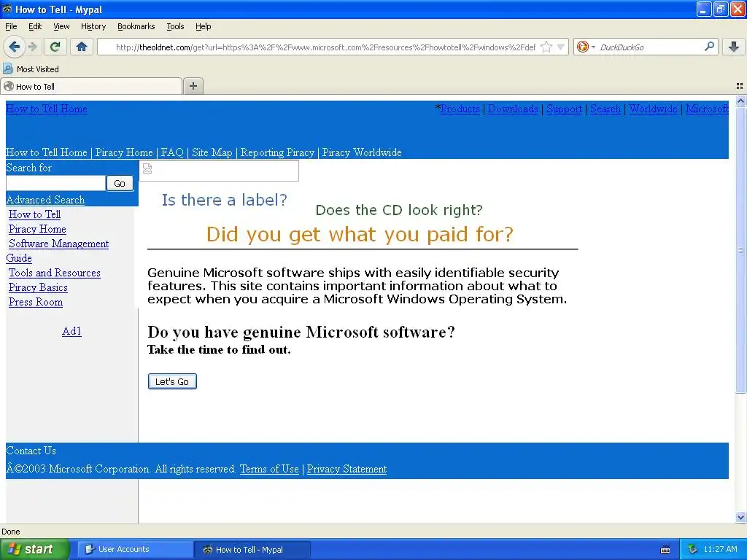747x560 pixels.
Task: Click the Search for text field
Action: pos(55,183)
